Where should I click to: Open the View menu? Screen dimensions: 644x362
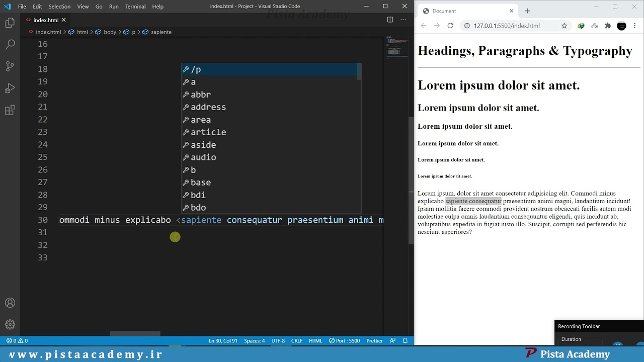(83, 7)
